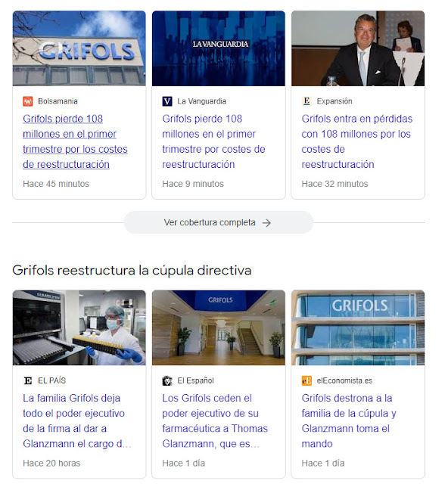The image size is (448, 484).
Task: Click the El Español lion favicon
Action: pos(167,380)
